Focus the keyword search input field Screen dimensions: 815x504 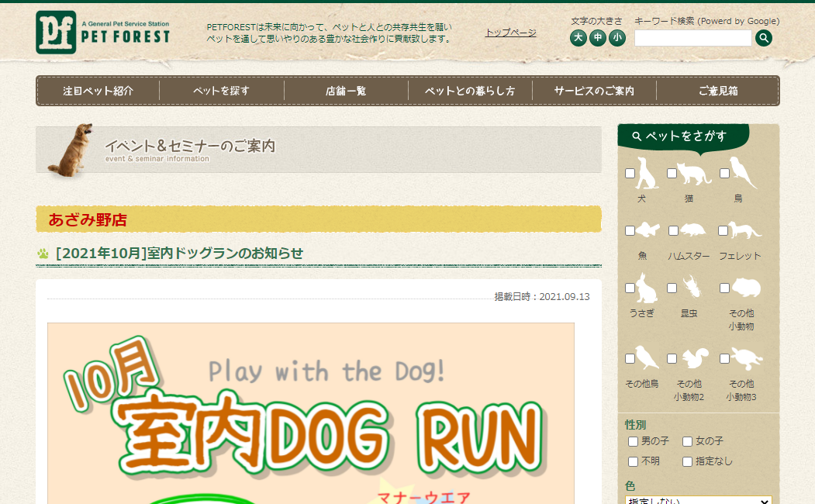coord(692,38)
